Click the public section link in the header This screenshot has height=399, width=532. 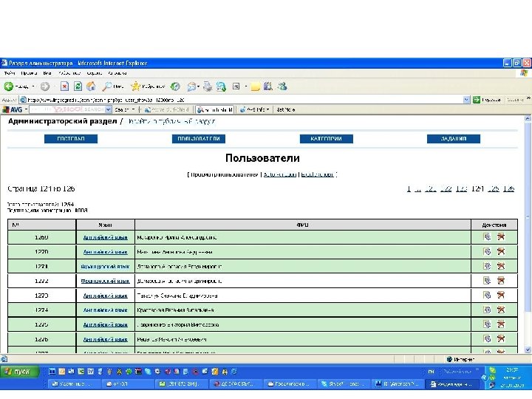coord(171,121)
